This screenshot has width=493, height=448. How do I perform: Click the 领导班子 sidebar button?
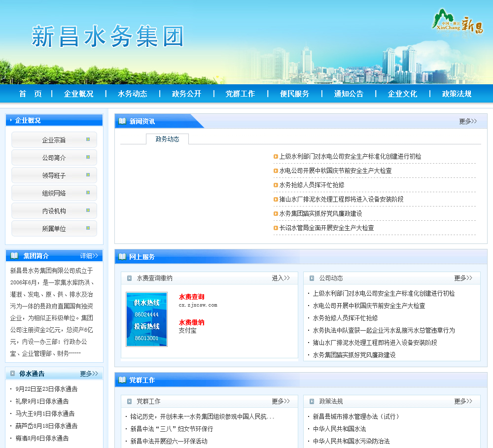[x=54, y=175]
